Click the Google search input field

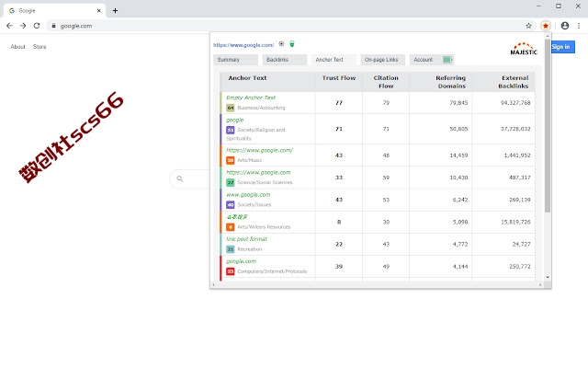[x=190, y=178]
